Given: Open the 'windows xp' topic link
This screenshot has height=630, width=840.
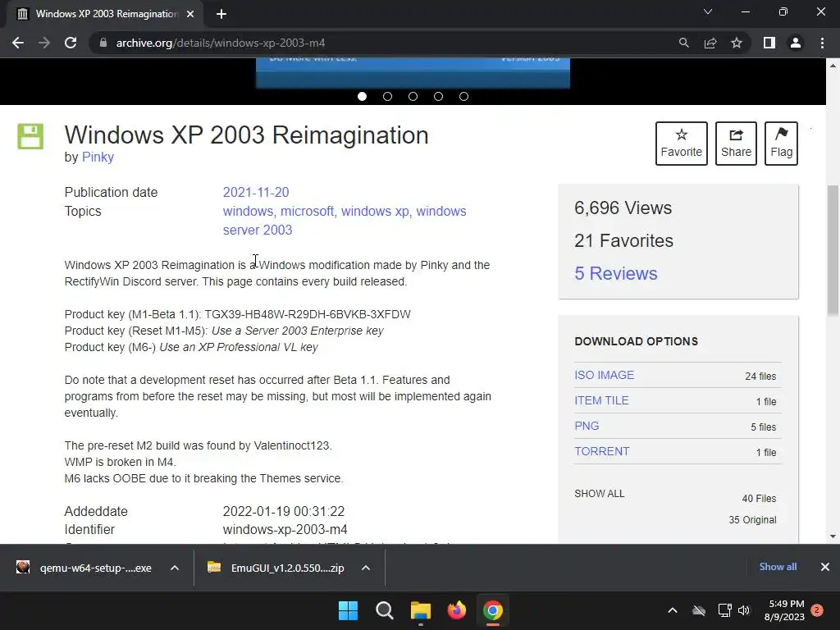Looking at the screenshot, I should click(375, 211).
